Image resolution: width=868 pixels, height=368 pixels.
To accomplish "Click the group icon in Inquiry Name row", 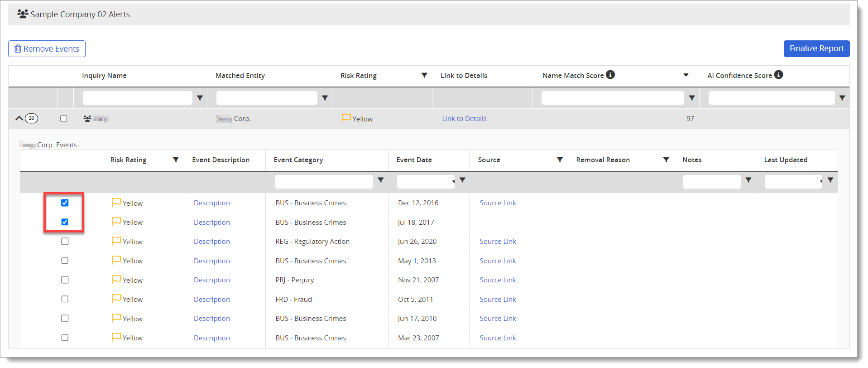I will pyautogui.click(x=87, y=119).
